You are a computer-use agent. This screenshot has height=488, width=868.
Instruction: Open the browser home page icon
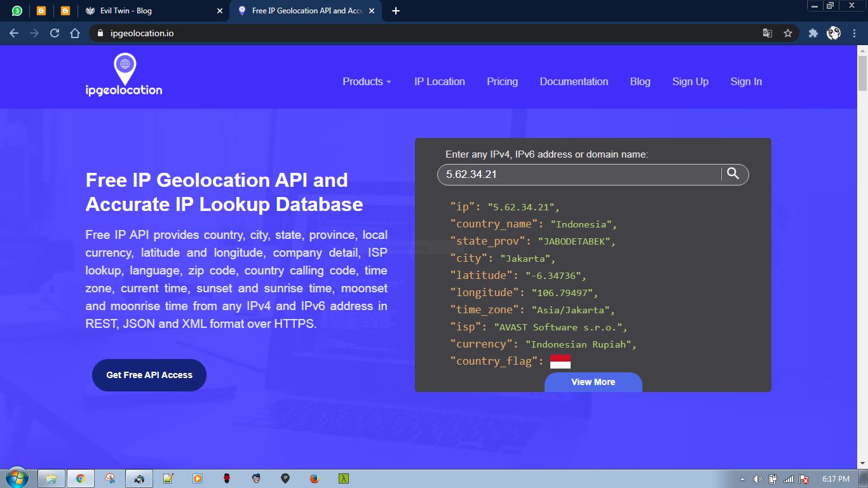click(75, 33)
